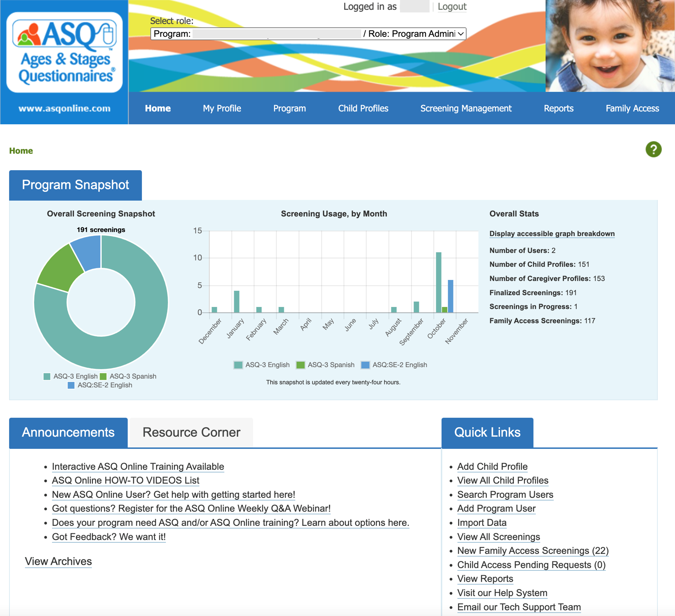Open the Family Access menu
The height and width of the screenshot is (616, 675).
coord(633,108)
